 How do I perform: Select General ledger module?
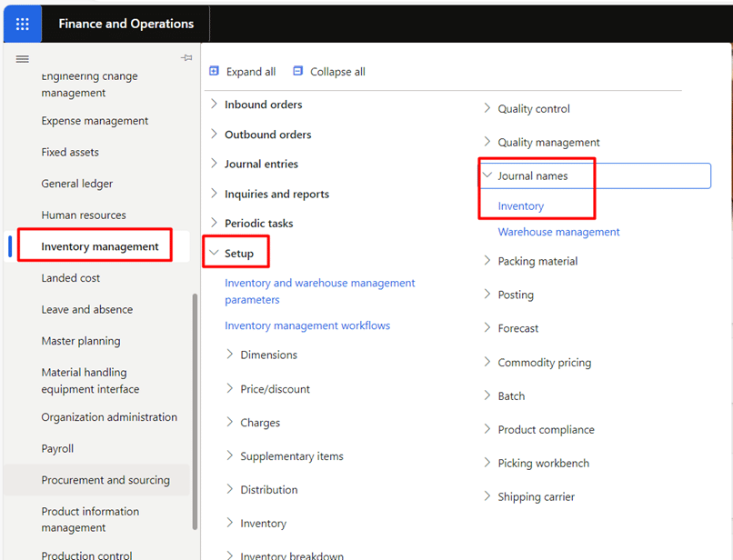[x=77, y=184]
